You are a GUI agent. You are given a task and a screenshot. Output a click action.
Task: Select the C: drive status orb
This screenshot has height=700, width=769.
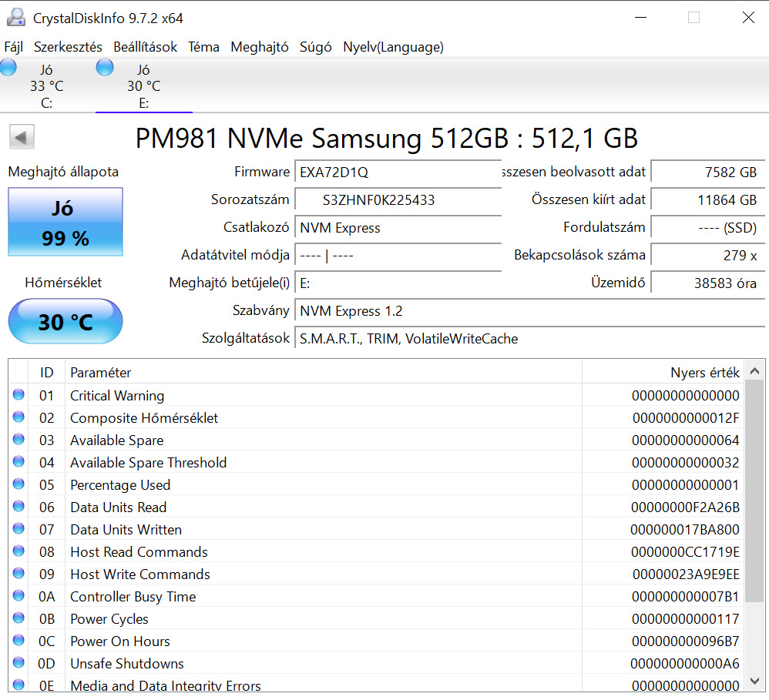[8, 67]
